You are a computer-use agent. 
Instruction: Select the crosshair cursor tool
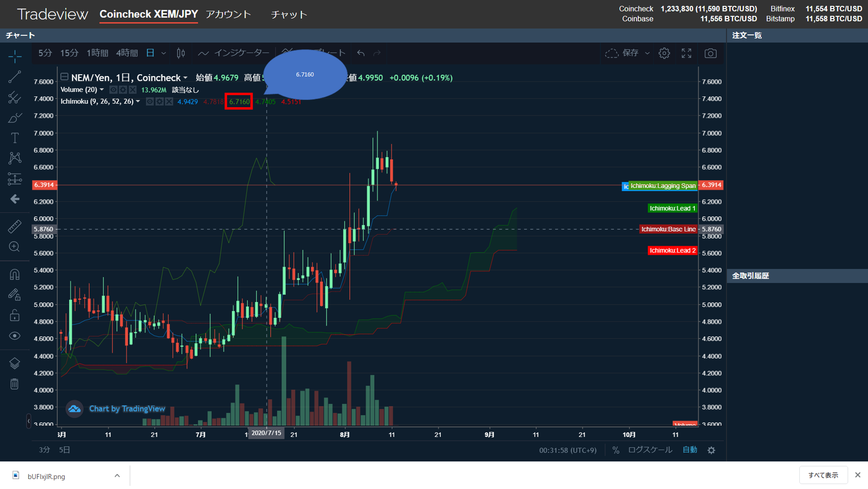point(14,57)
